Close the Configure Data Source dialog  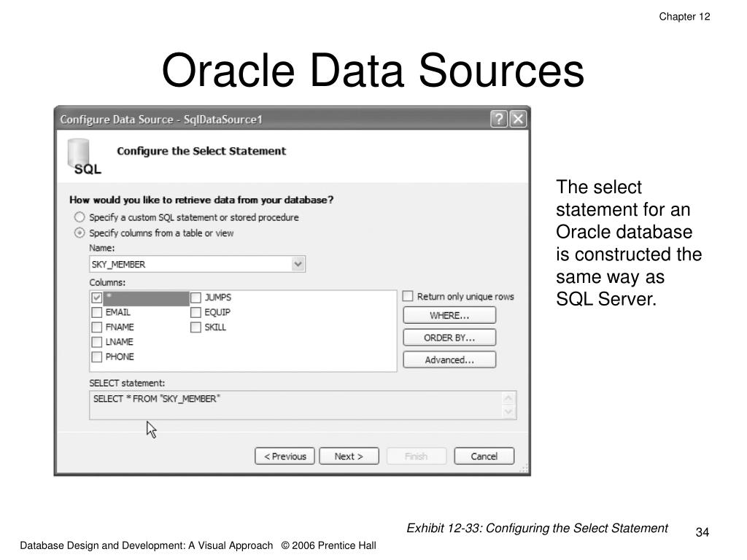click(x=518, y=119)
